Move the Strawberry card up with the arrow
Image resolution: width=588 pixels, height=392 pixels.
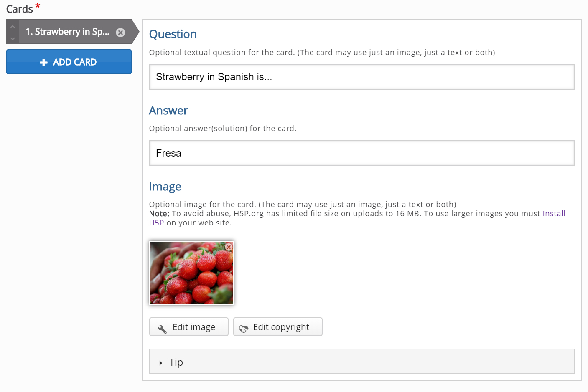(x=13, y=27)
